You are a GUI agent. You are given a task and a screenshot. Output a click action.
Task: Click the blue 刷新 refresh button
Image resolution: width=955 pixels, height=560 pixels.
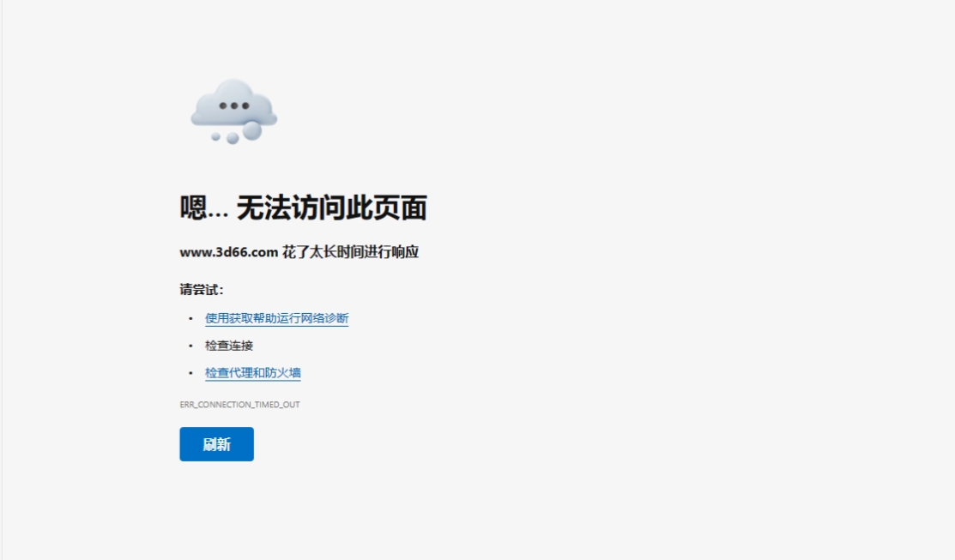[x=216, y=444]
